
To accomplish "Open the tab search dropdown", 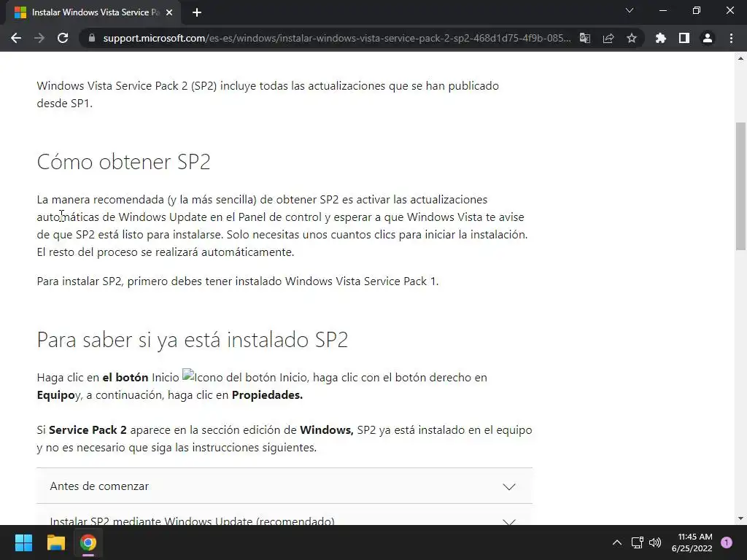I will 630,10.
